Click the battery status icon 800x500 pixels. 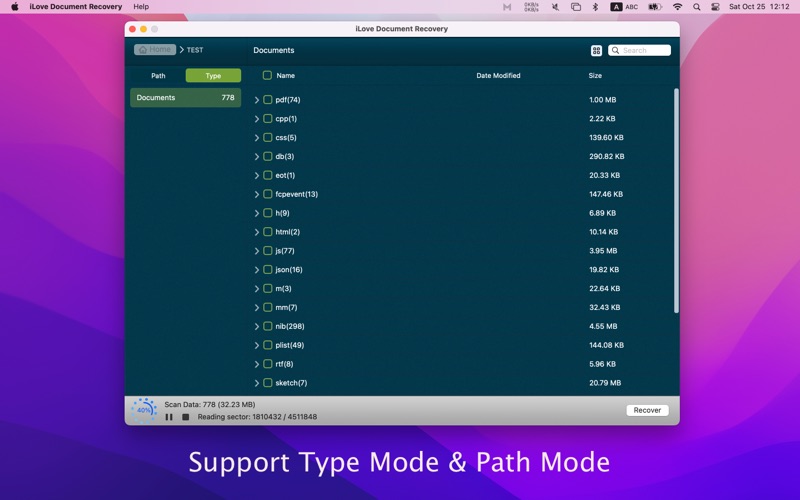pyautogui.click(x=655, y=7)
